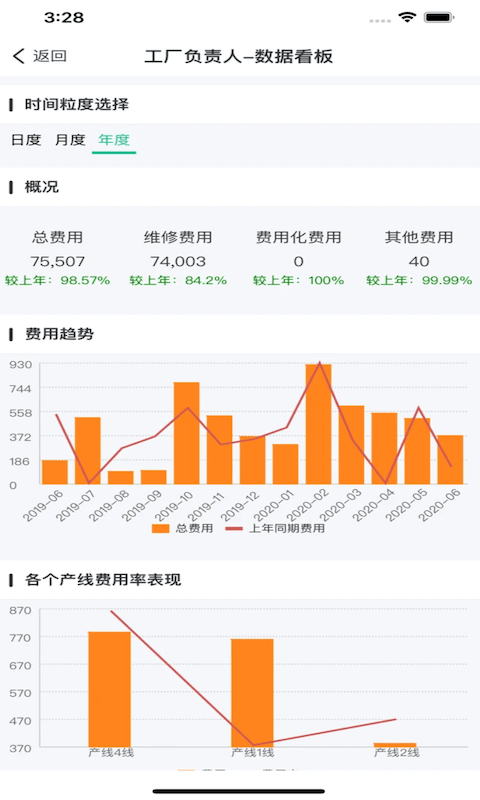Tap the Wi-Fi status icon
This screenshot has width=480, height=800.
pyautogui.click(x=407, y=17)
